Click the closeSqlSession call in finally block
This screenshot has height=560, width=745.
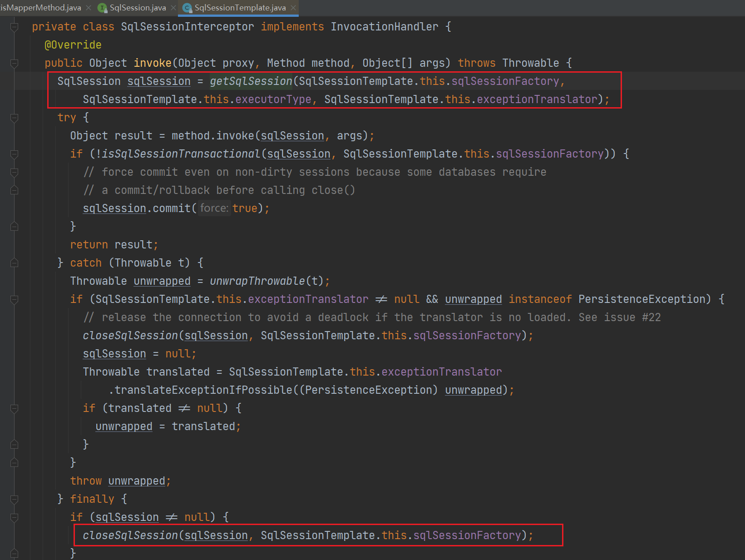(130, 535)
